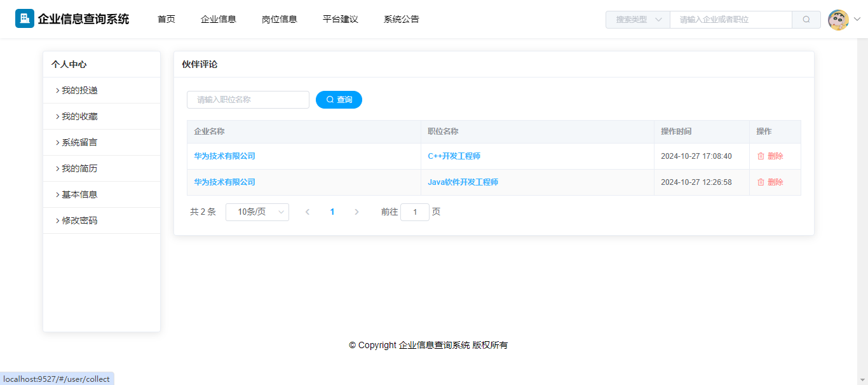
Task: Delete the Java软件开发工程师 row
Action: pyautogui.click(x=770, y=182)
